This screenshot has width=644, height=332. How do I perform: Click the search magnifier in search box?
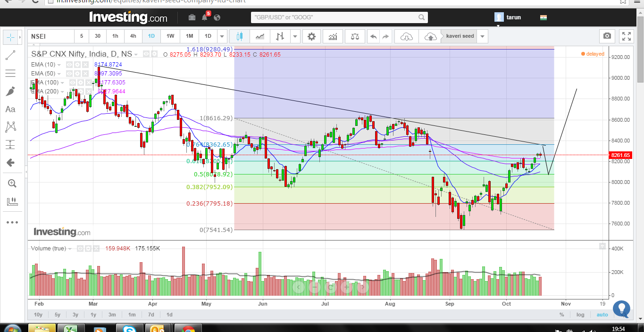pos(421,17)
